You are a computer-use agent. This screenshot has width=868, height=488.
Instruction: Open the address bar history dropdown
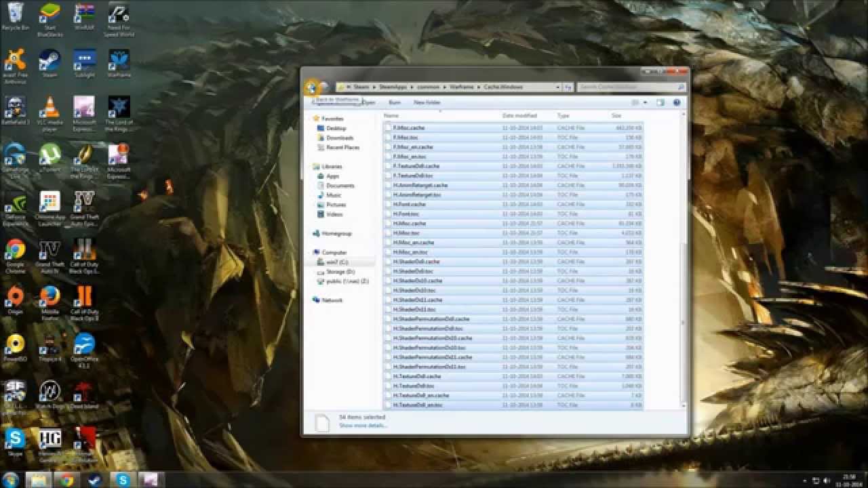[x=558, y=87]
